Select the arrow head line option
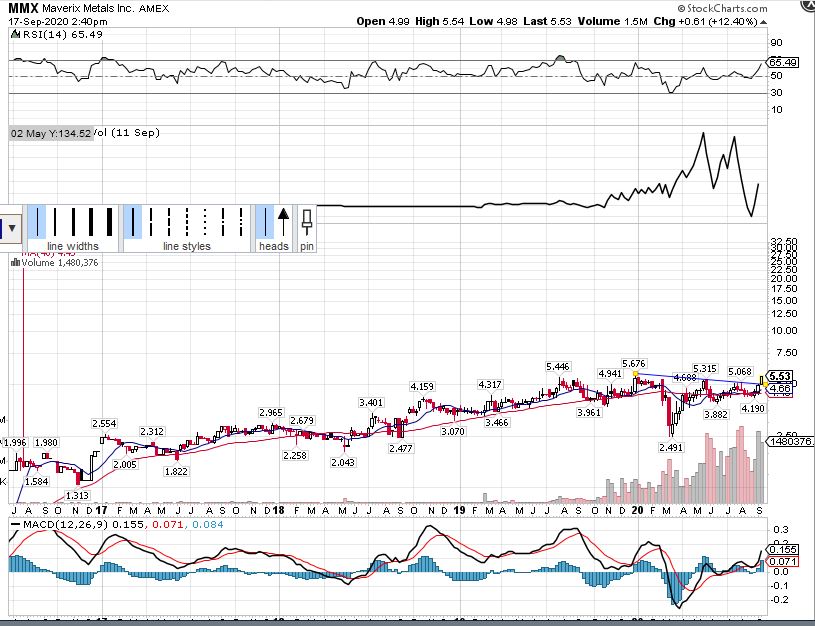 [283, 222]
